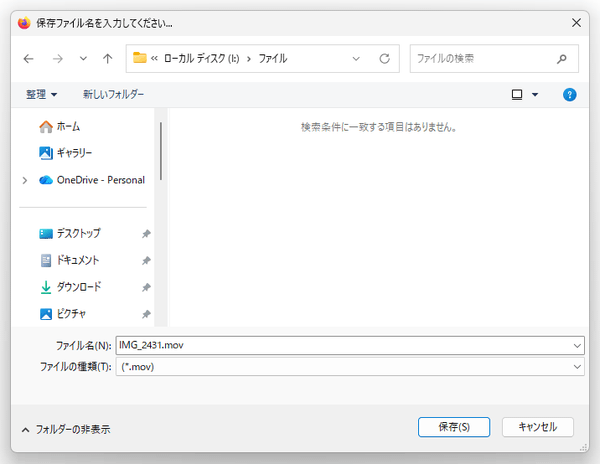Cancel the dialog with キャンセル
Screen dimensions: 600x464
click(x=538, y=427)
